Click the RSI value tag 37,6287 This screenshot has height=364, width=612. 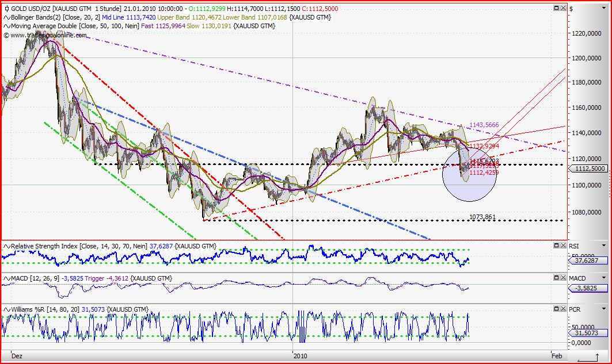coord(588,260)
